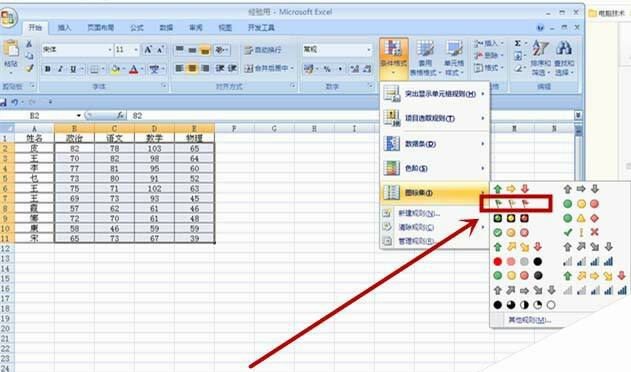Click the insert function fx button
This screenshot has height=372, width=631.
[120, 116]
